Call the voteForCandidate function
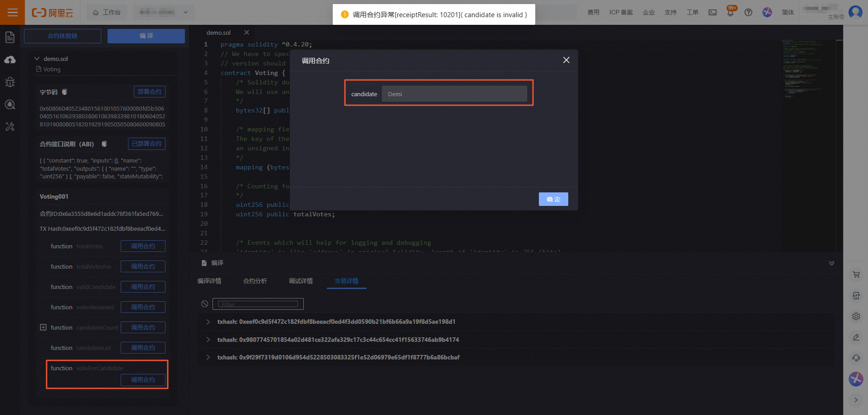The width and height of the screenshot is (868, 415). (143, 380)
